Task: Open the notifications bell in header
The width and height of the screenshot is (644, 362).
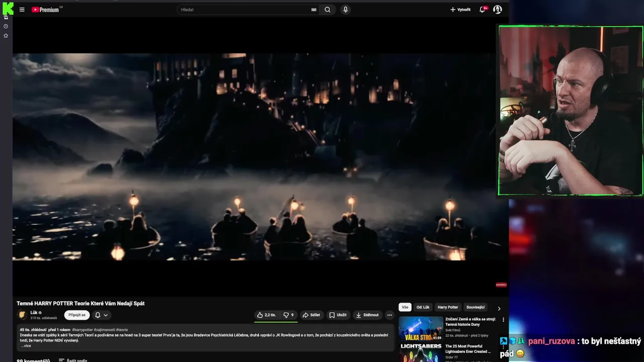Action: pos(483,10)
